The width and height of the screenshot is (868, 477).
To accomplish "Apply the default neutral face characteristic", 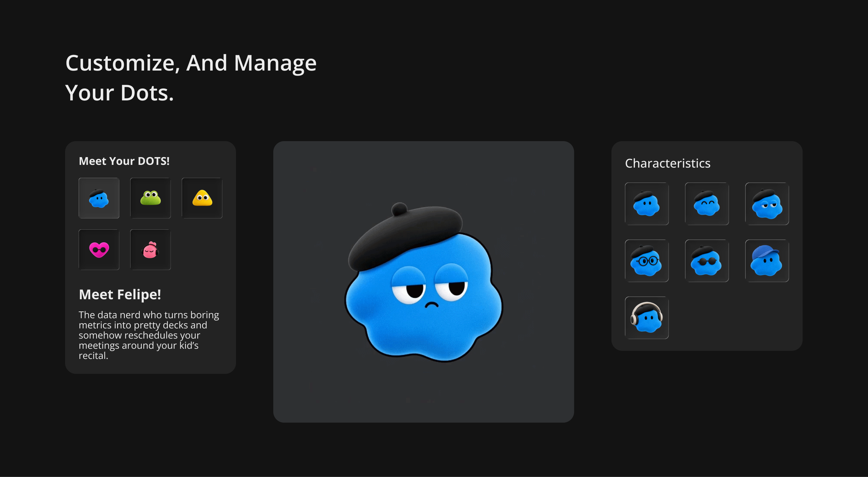I will (x=647, y=204).
